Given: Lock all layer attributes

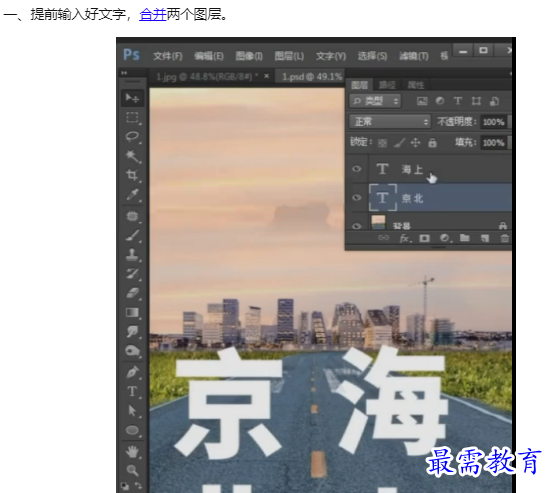Looking at the screenshot, I should pyautogui.click(x=432, y=142).
